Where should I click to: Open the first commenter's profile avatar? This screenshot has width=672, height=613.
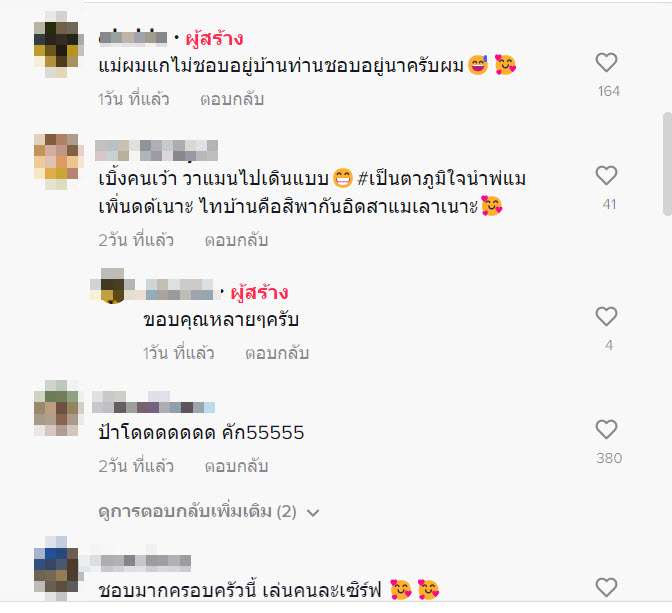57,45
